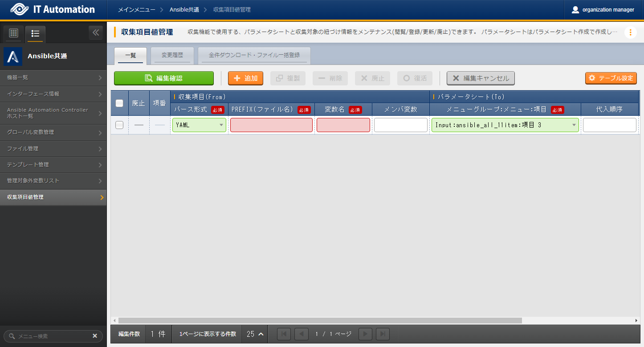Click the organization manager user icon
The width and height of the screenshot is (644, 347).
click(575, 10)
